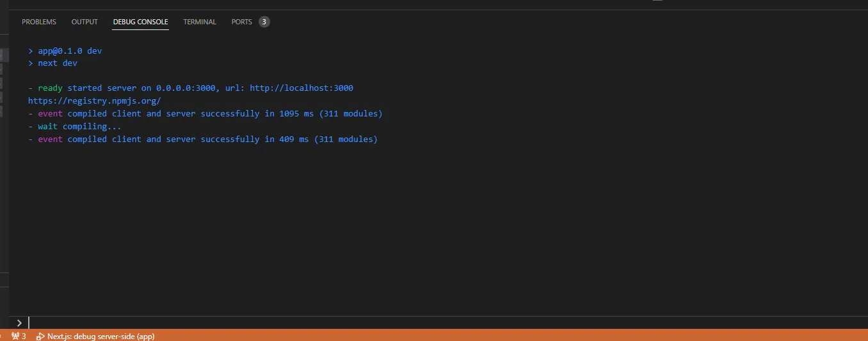Open the Output tab
The height and width of the screenshot is (341, 868).
coord(84,22)
